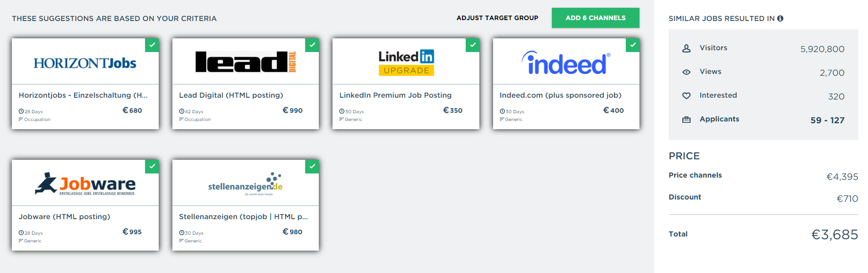Toggle the LinkedIn Premium channel checkmark
This screenshot has width=868, height=273.
[473, 45]
